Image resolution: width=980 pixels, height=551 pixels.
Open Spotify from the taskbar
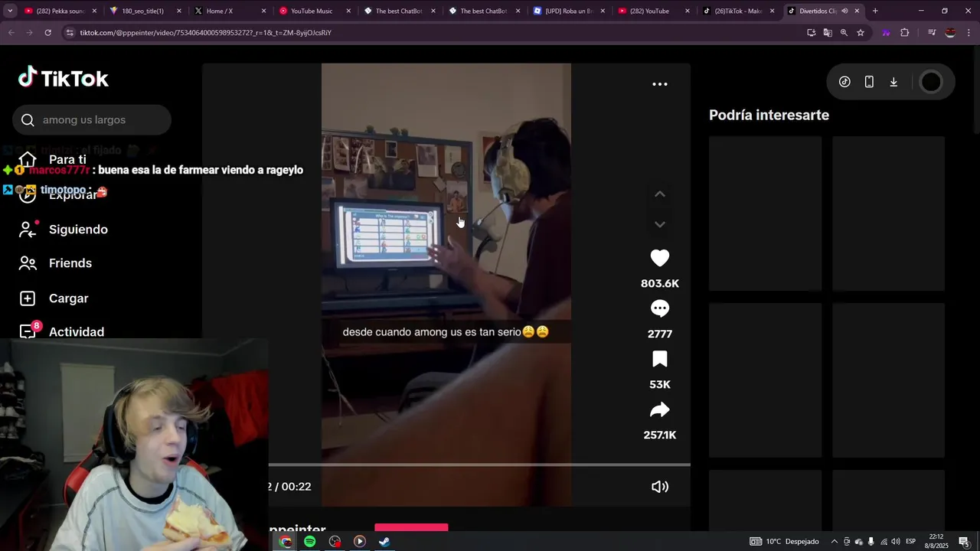coord(310,541)
